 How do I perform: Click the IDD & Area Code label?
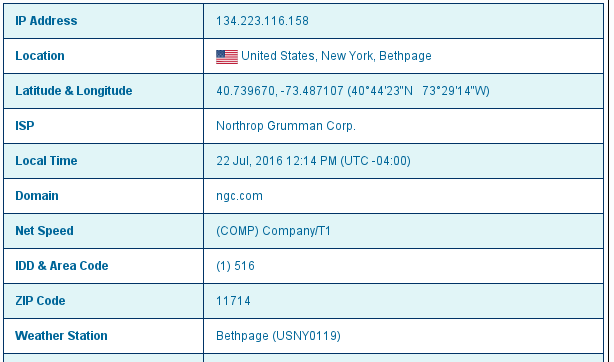tap(61, 266)
